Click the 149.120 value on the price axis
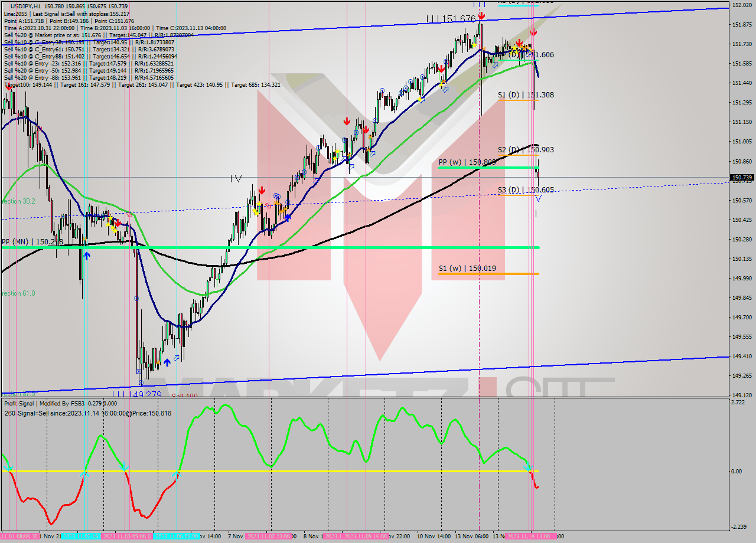756x543 pixels. click(x=741, y=395)
